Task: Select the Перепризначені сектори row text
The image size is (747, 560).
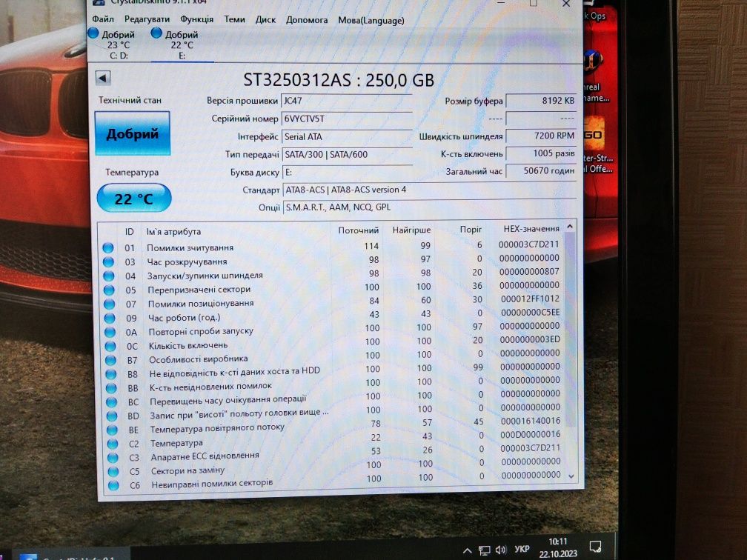Action: coord(199,290)
